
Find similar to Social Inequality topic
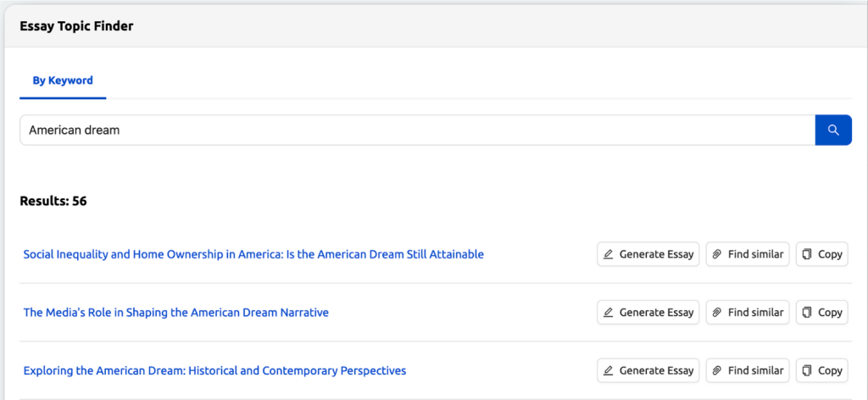[748, 254]
